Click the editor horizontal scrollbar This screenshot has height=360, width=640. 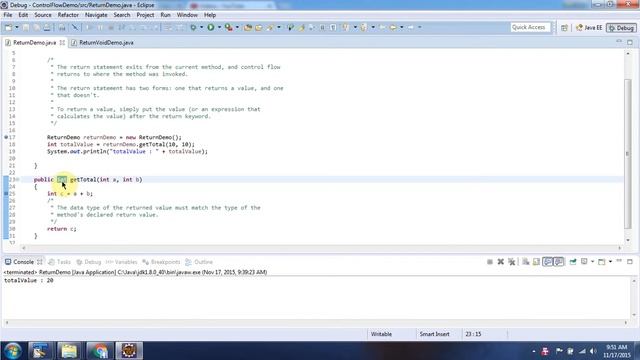[321, 247]
